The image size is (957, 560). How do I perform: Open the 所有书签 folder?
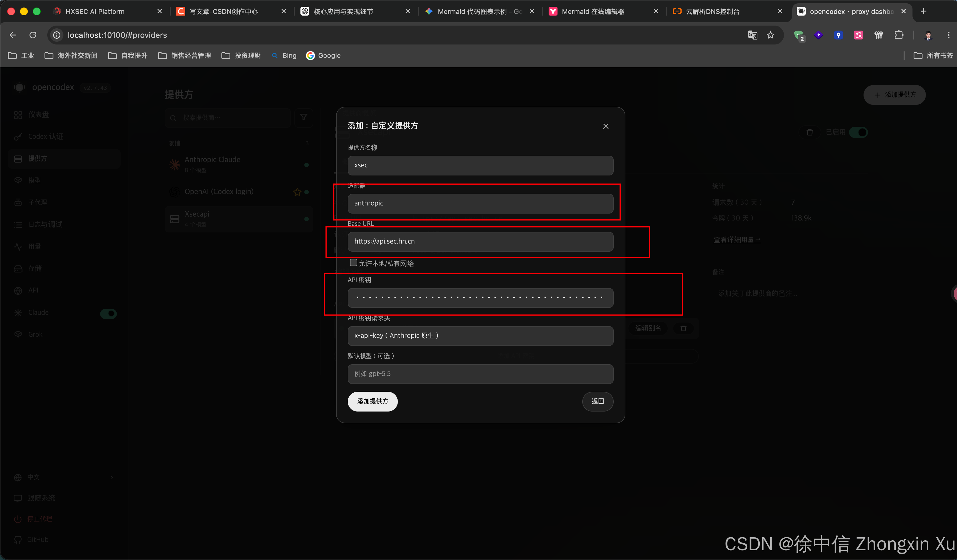(x=933, y=55)
